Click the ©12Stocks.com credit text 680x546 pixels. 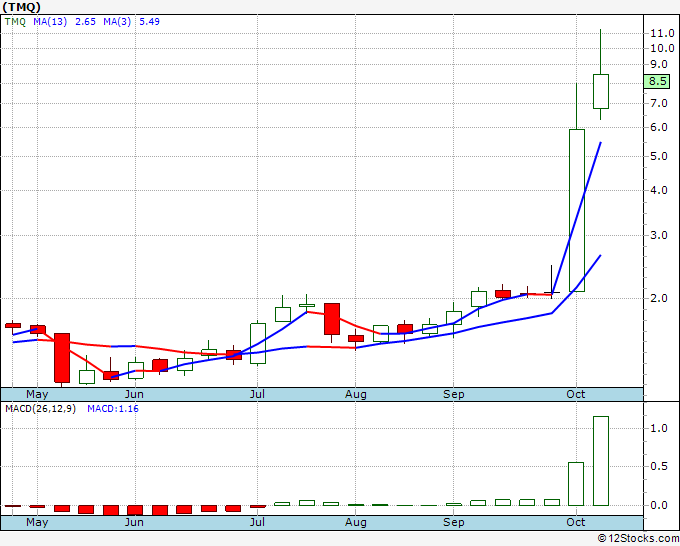638,539
